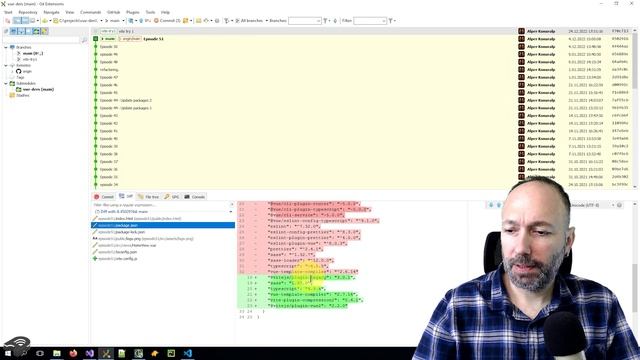Open the All branches filter dropdown
Screen dimensions: 640x360
point(251,20)
